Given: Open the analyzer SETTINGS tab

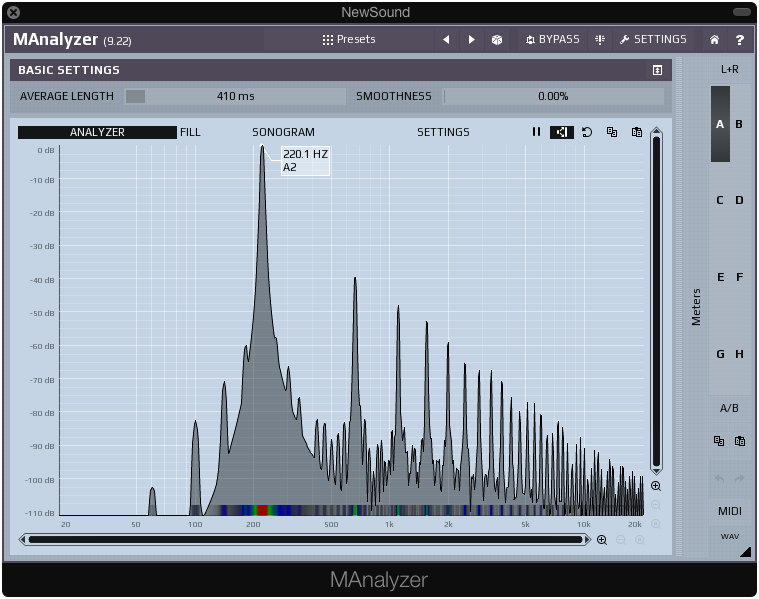Looking at the screenshot, I should 443,132.
